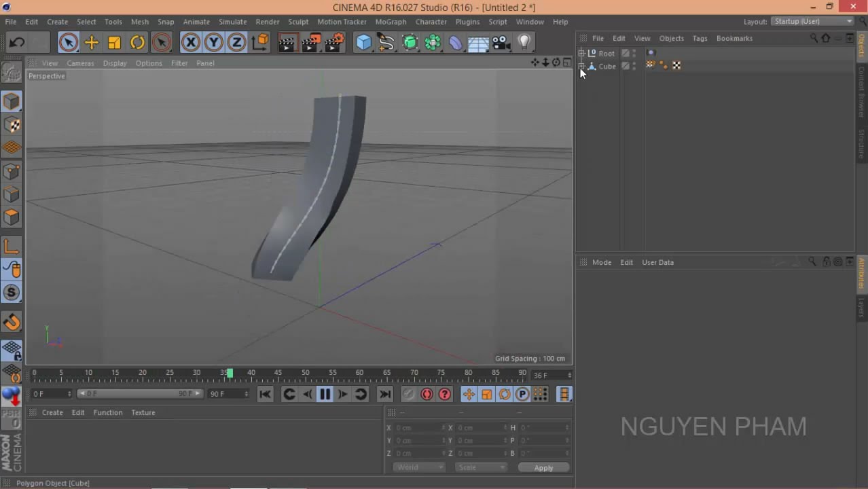The image size is (868, 489).
Task: Click Make Editable icon in left palette
Action: pyautogui.click(x=12, y=71)
